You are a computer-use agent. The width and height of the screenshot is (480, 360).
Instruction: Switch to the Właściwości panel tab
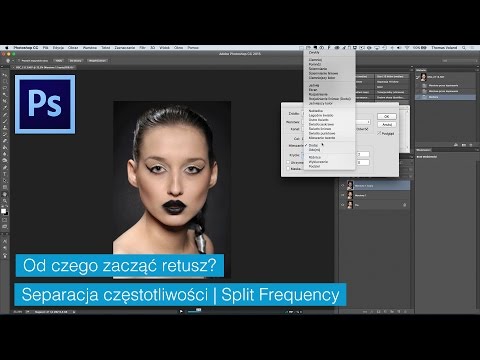[424, 150]
